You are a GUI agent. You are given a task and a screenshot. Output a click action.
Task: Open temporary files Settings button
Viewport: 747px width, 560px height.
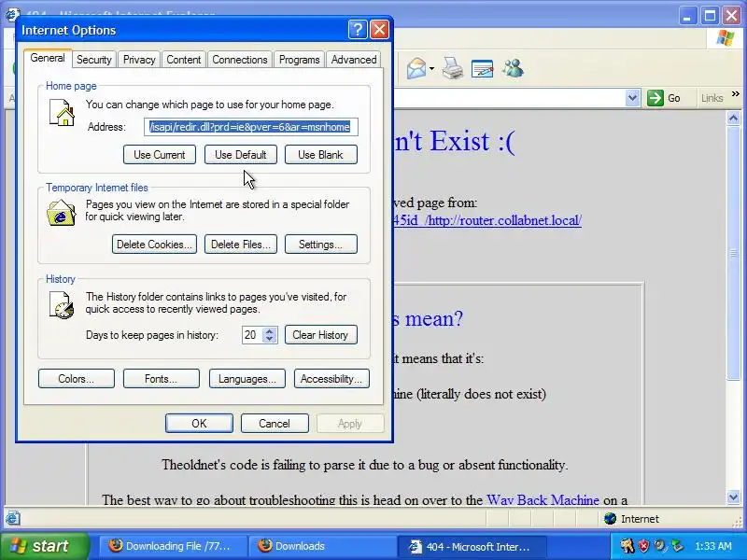click(320, 245)
